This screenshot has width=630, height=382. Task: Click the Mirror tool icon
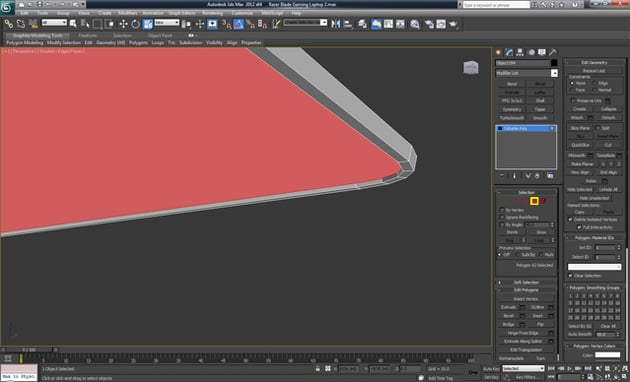pos(335,24)
